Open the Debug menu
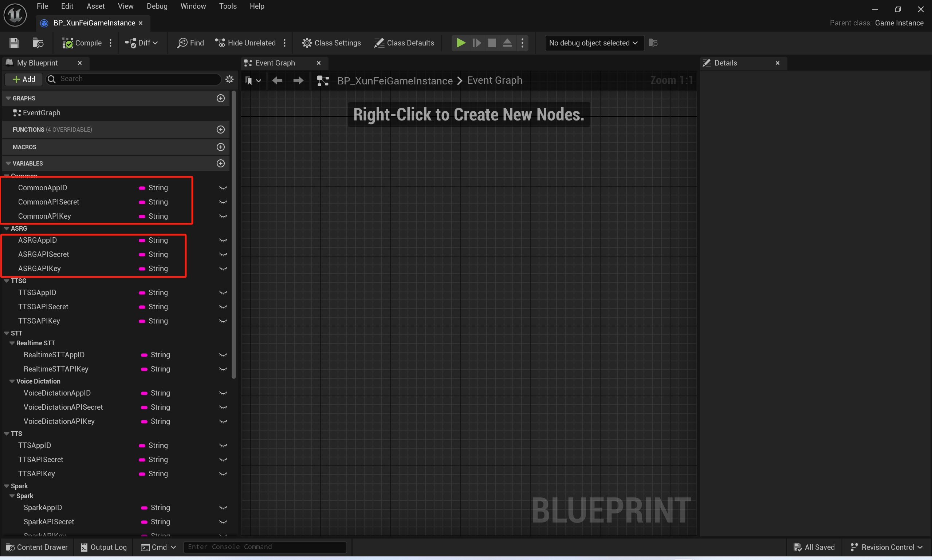The image size is (932, 560). (x=157, y=6)
